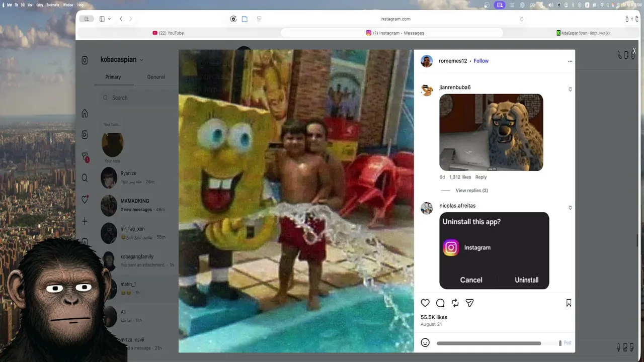Click the messages Search field
The image size is (644, 362).
tap(138, 98)
